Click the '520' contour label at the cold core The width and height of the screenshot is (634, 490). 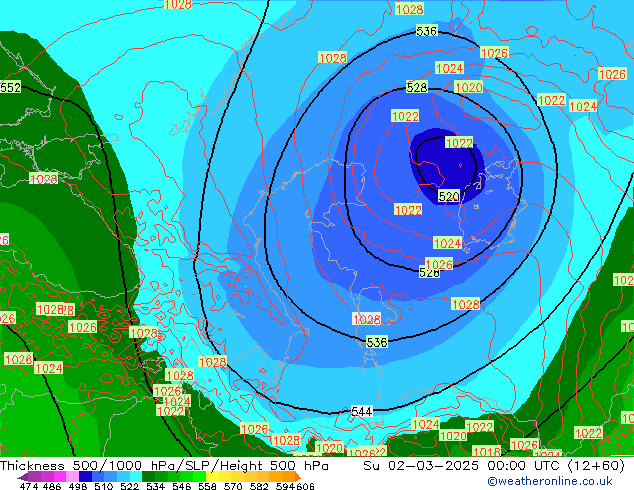[x=449, y=196]
